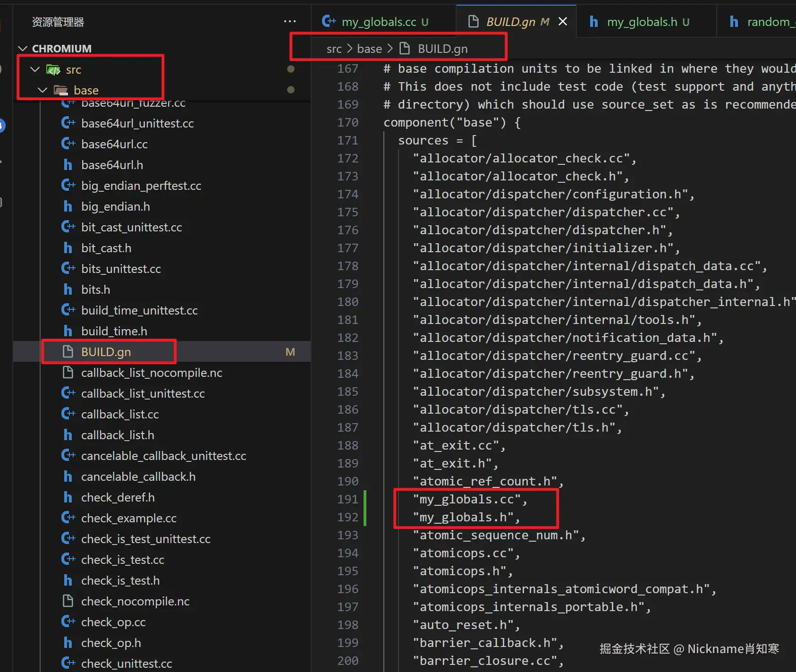Click C++ icon beside bit_cast_unittest.cc
The width and height of the screenshot is (796, 672).
point(68,227)
